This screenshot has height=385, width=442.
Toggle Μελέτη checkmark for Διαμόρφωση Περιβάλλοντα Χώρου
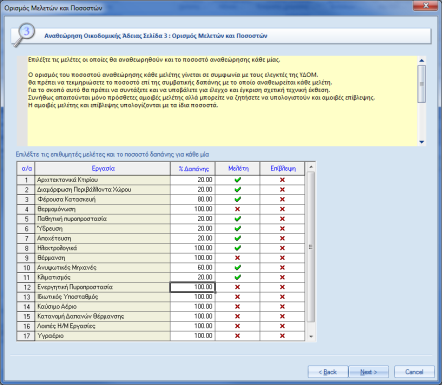(237, 190)
